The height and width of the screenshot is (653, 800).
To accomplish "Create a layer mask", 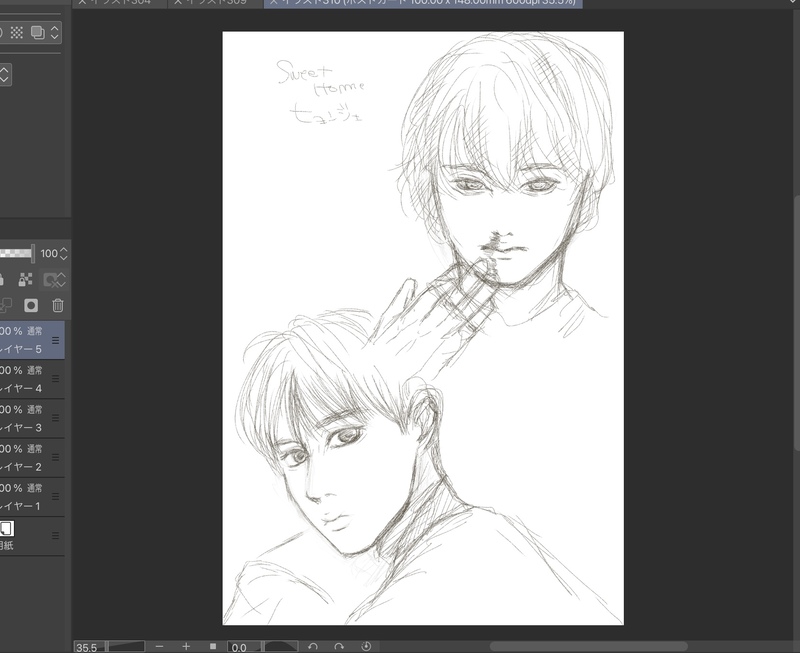I will 31,306.
